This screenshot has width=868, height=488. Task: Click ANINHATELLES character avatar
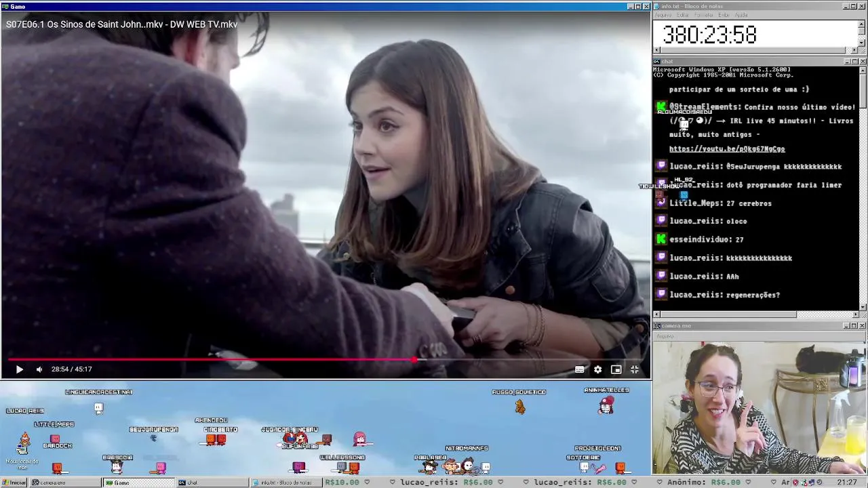(606, 405)
